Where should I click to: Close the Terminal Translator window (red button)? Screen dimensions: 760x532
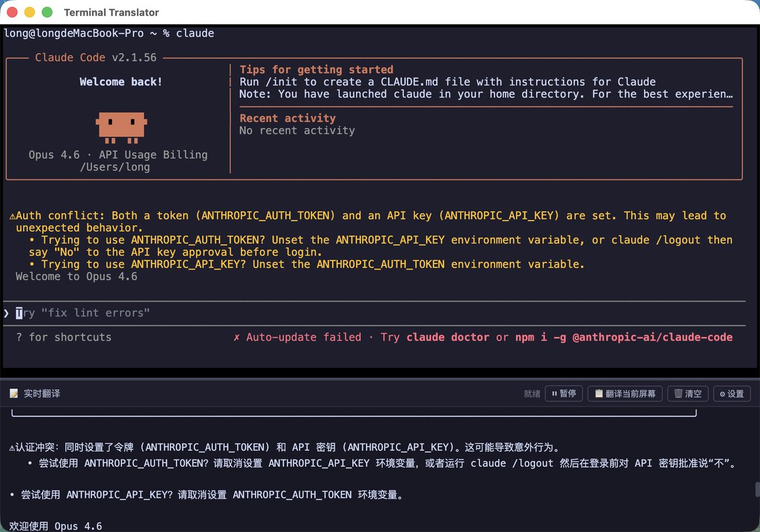pos(11,12)
